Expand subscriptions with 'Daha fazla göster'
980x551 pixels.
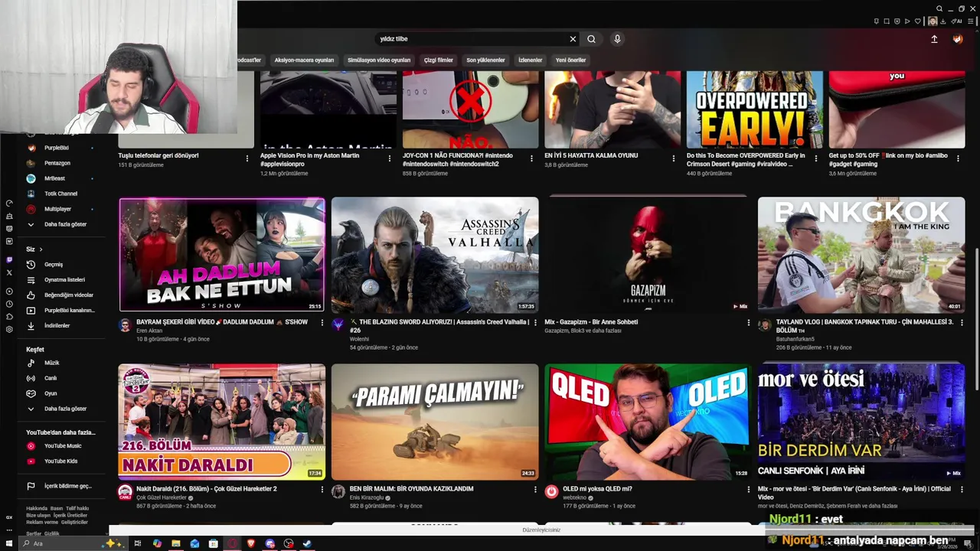tap(60, 224)
